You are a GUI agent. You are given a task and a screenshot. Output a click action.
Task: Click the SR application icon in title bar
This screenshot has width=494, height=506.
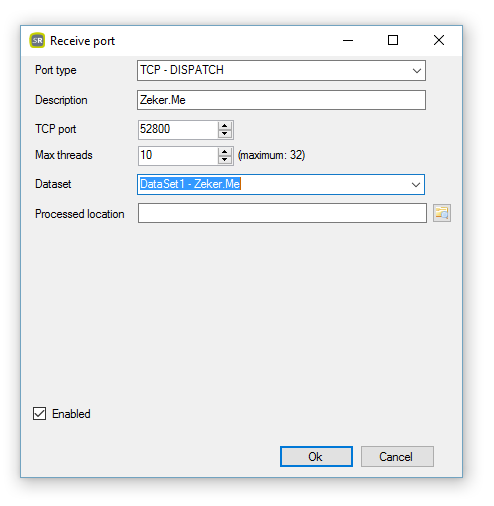(37, 40)
